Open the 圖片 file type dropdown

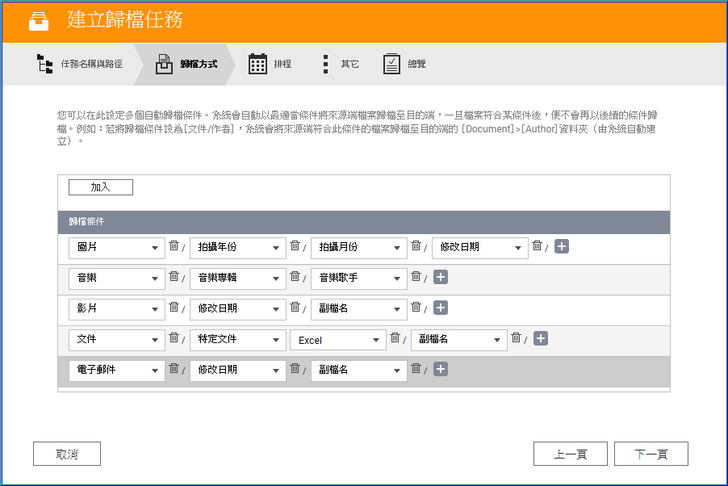(116, 247)
